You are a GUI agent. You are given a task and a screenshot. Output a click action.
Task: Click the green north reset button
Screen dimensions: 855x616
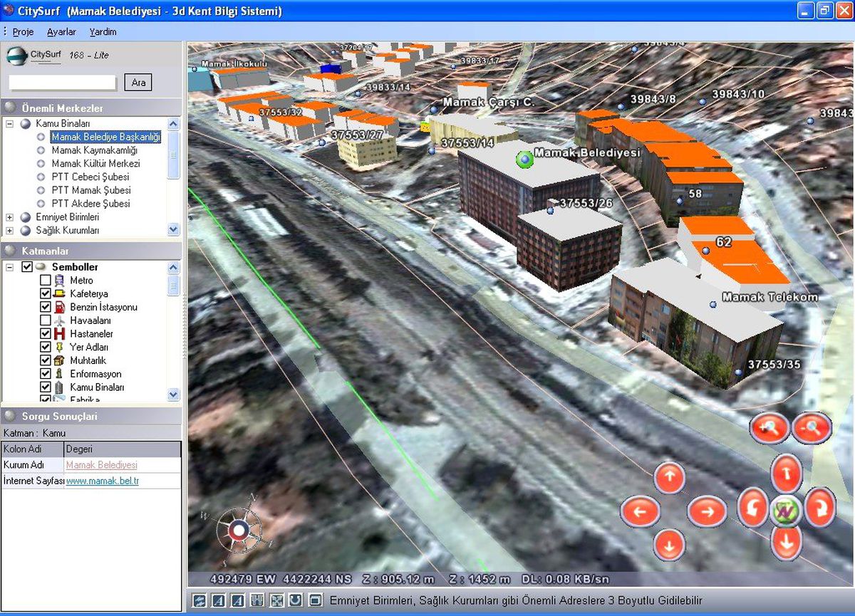click(x=786, y=511)
